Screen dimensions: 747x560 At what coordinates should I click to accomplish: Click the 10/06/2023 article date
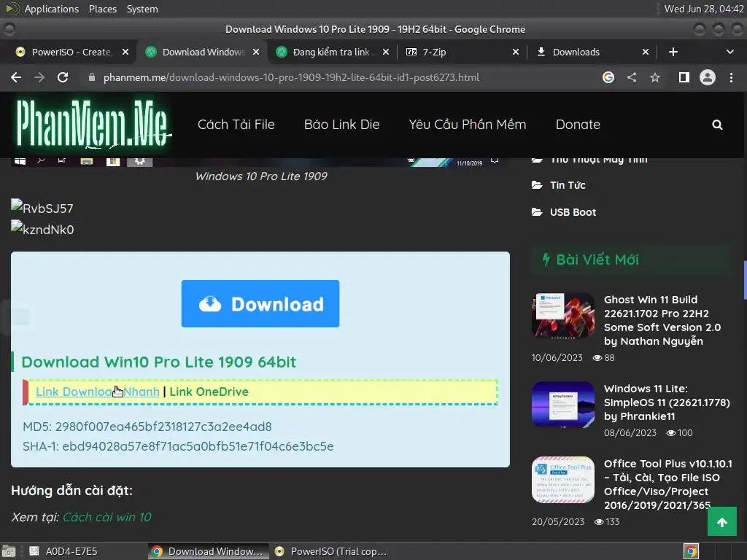point(557,357)
